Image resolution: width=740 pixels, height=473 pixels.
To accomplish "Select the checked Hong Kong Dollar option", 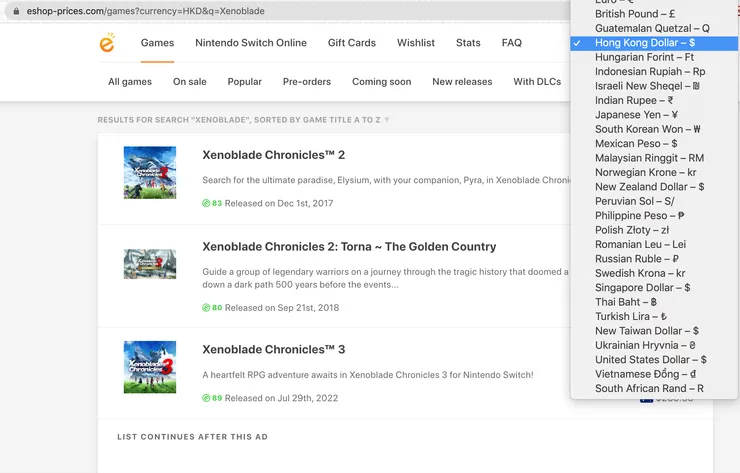I will (654, 43).
